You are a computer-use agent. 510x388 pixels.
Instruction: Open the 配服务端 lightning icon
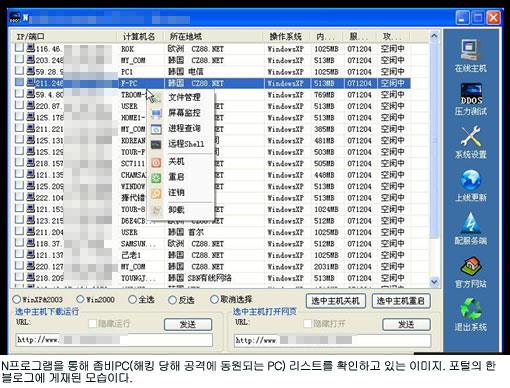[x=471, y=229]
